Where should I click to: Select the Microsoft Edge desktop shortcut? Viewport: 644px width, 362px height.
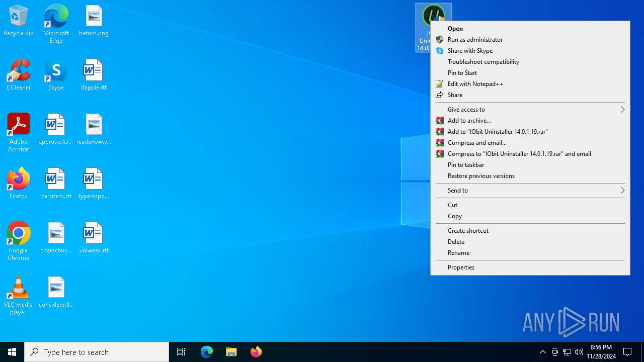pos(56,24)
